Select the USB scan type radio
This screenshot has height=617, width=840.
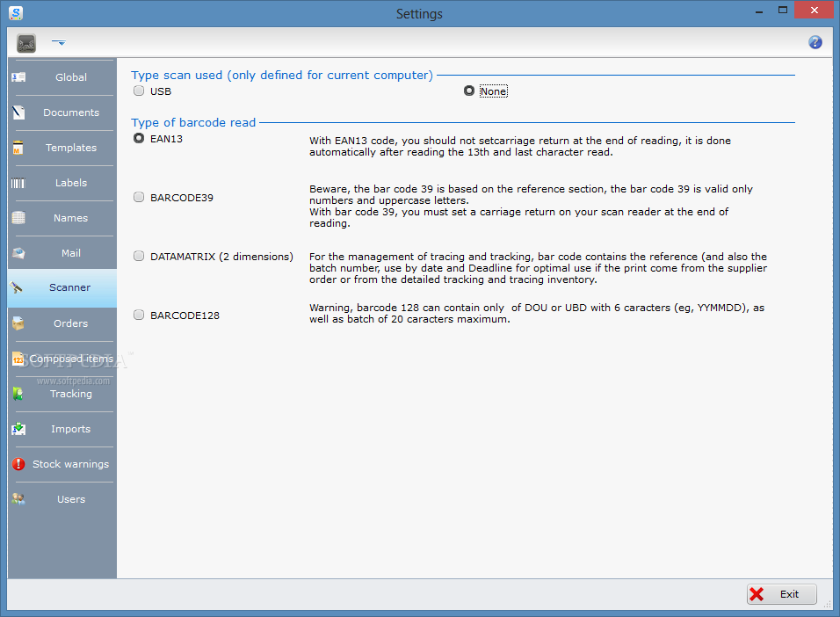point(139,91)
